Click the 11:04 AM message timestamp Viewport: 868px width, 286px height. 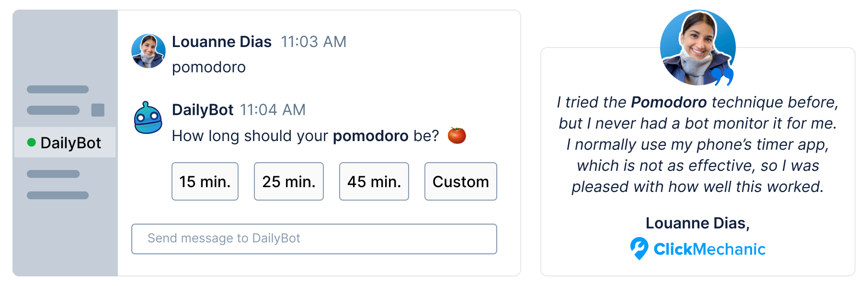tap(273, 110)
